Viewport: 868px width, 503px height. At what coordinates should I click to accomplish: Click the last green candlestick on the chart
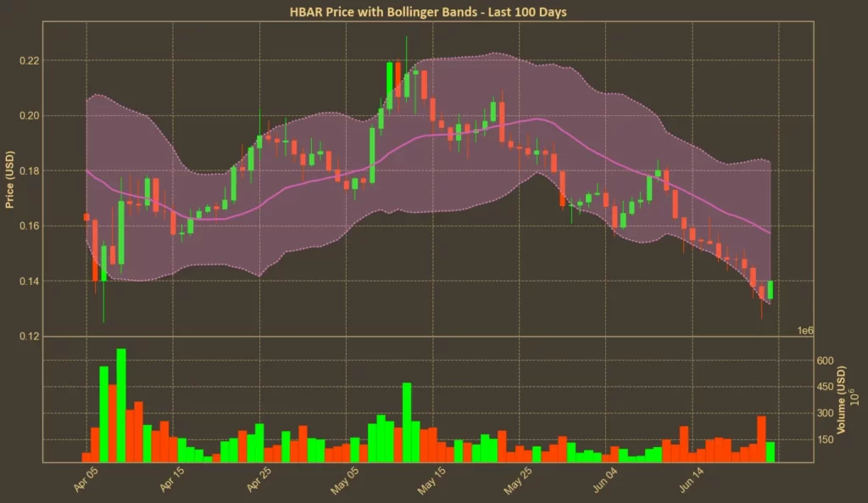pos(771,290)
